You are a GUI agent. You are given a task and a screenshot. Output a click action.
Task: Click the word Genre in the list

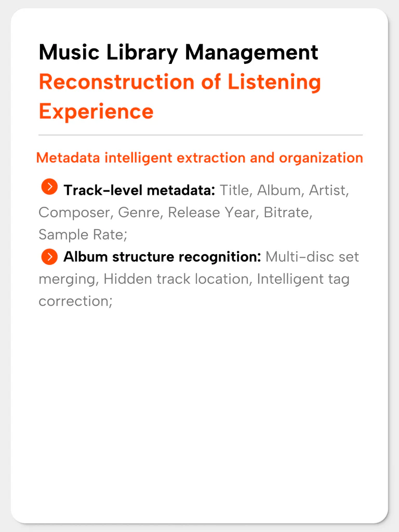[x=139, y=212]
